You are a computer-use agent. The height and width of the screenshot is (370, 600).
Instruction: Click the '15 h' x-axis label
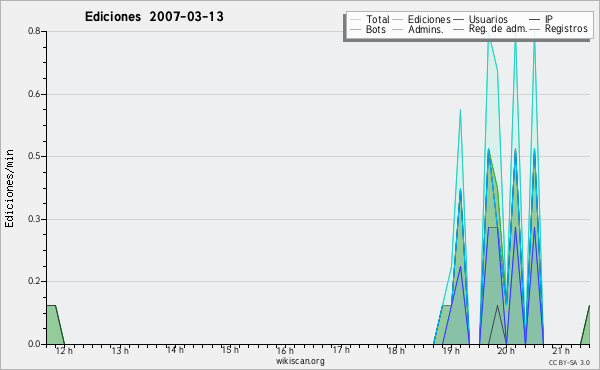[x=230, y=350]
